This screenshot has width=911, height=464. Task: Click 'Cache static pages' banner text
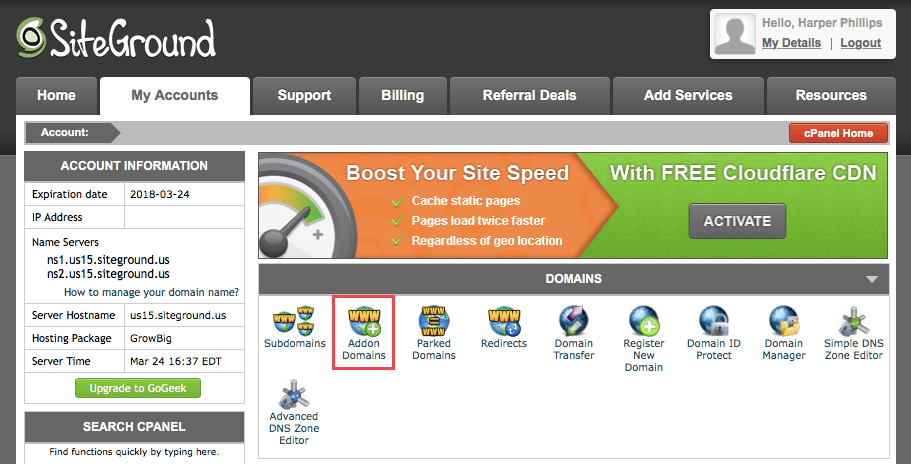(466, 201)
